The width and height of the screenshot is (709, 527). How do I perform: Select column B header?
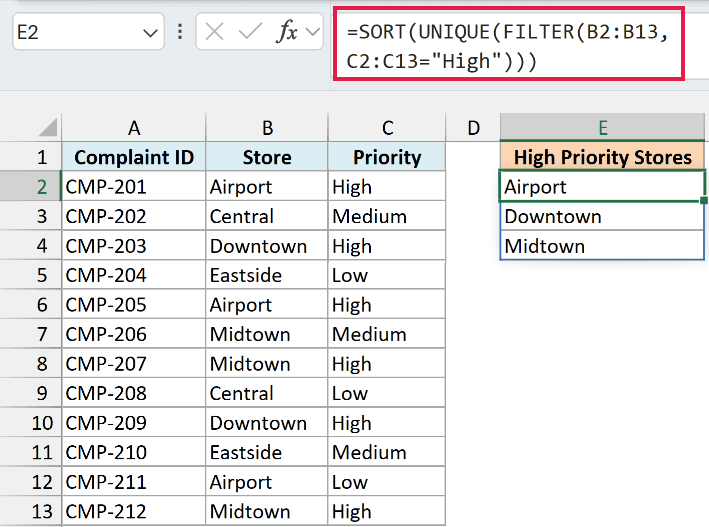(267, 128)
